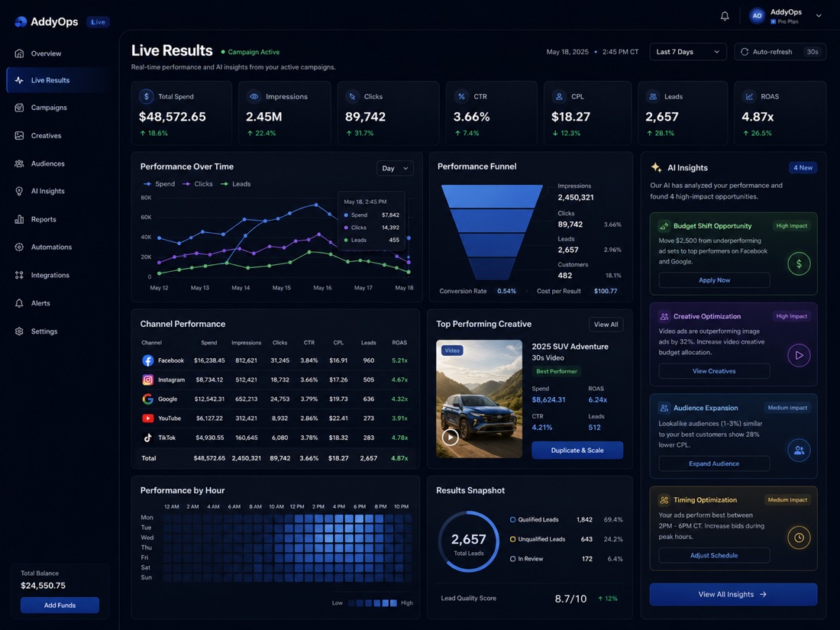Viewport: 840px width, 630px height.
Task: Click Apply Now in Budget Shift Opportunity
Action: pyautogui.click(x=714, y=280)
